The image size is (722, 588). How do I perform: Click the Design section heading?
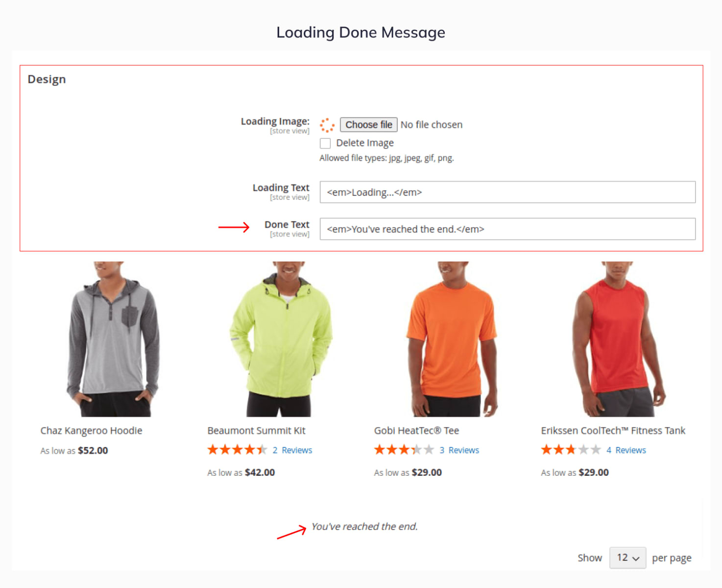click(47, 79)
